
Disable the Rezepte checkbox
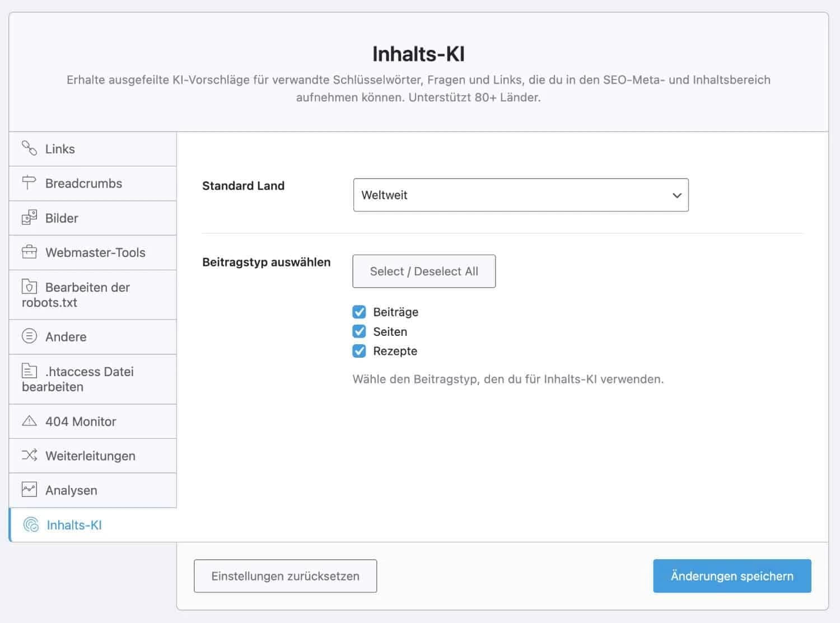pos(359,351)
